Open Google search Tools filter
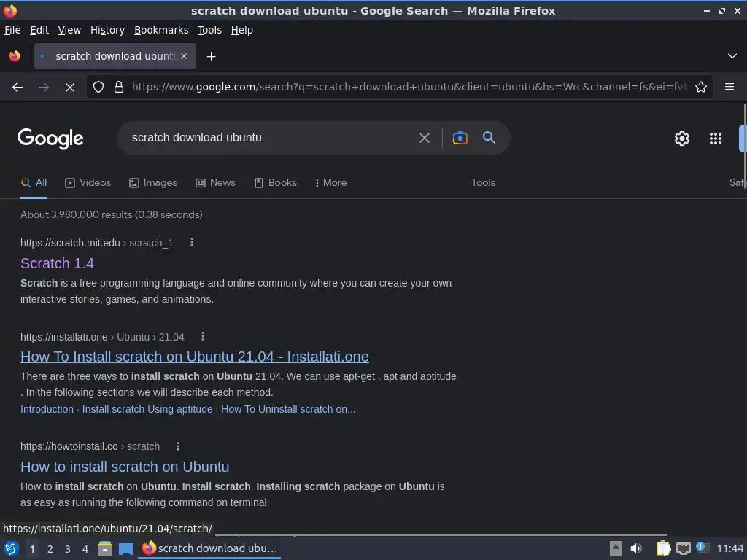Viewport: 747px width, 560px height. (483, 183)
